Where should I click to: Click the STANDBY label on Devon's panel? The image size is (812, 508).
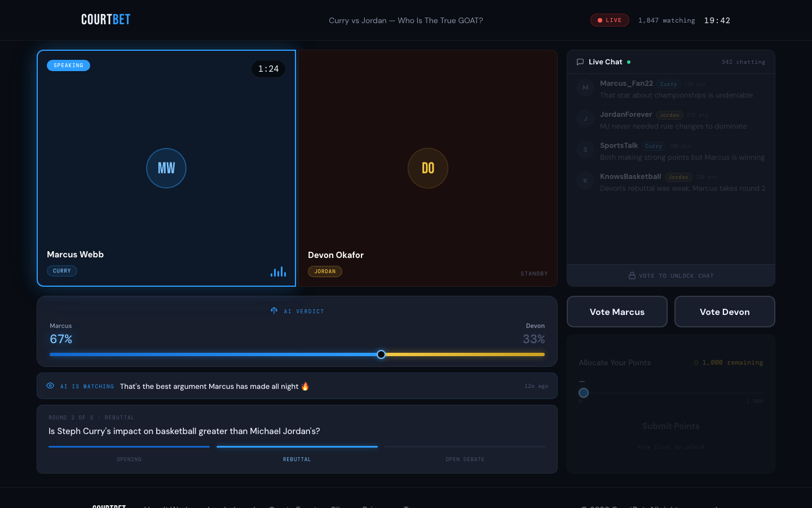[x=534, y=274]
